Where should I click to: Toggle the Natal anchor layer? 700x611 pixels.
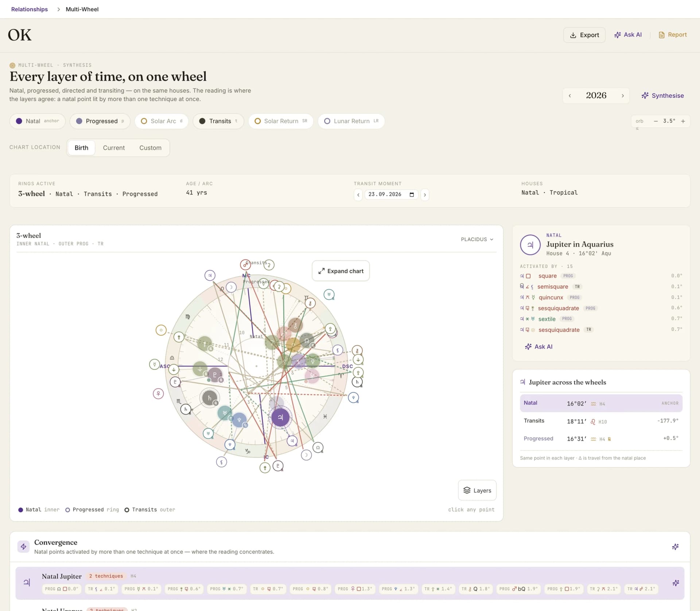[x=38, y=121]
